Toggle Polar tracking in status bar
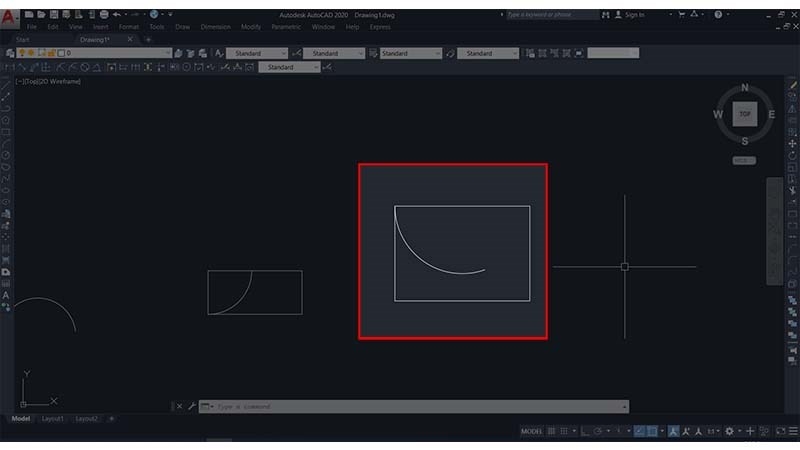Image resolution: width=800 pixels, height=450 pixels. [597, 432]
